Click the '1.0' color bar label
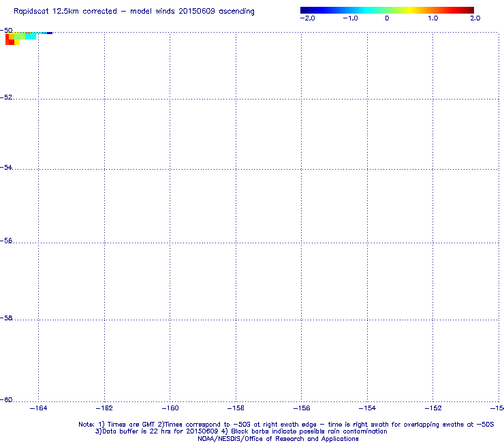The height and width of the screenshot is (443, 504). pyautogui.click(x=433, y=18)
